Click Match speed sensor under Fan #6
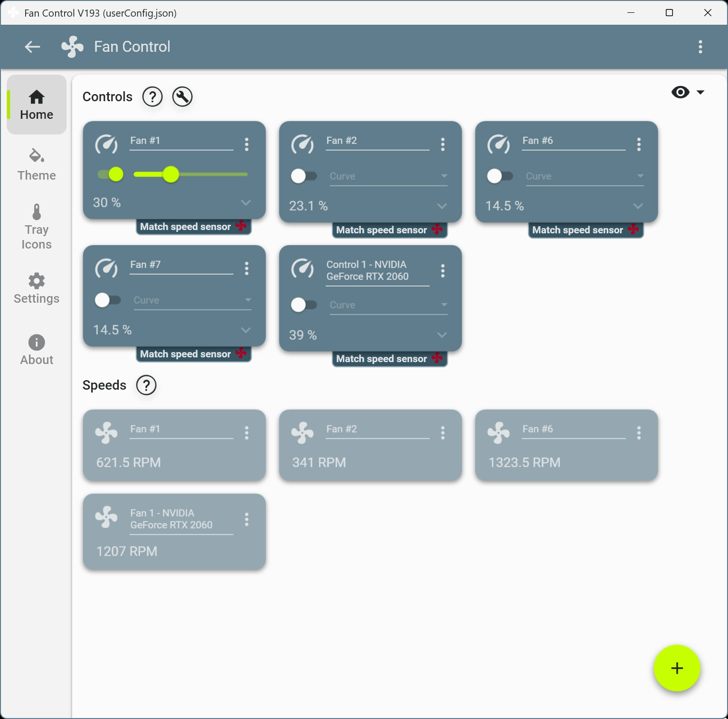The width and height of the screenshot is (728, 719). 586,230
